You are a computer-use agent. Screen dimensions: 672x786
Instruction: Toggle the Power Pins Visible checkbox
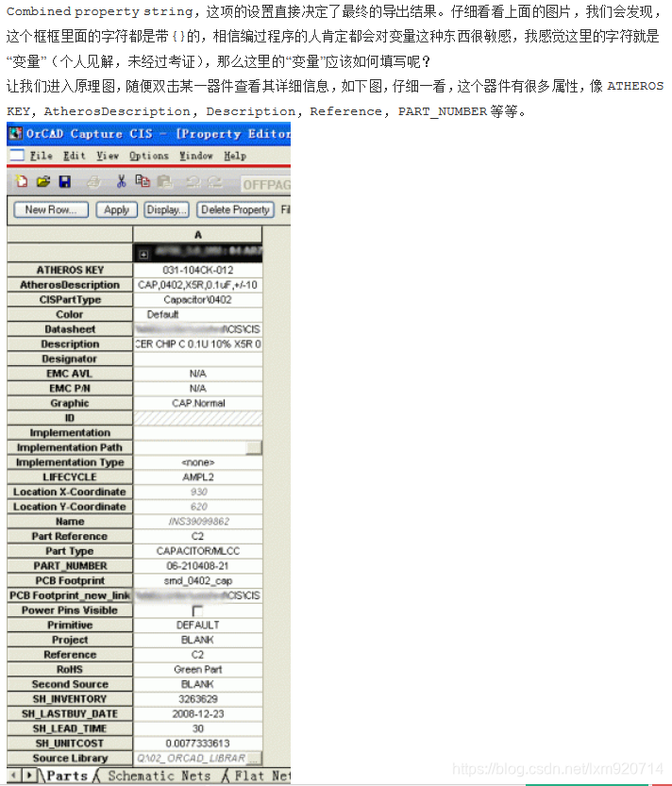pos(197,610)
